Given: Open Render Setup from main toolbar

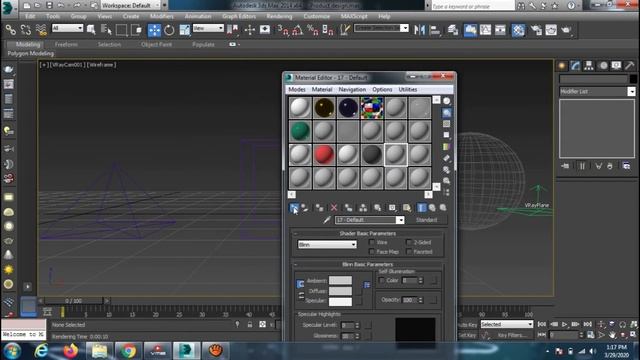Looking at the screenshot, I should point(536,30).
